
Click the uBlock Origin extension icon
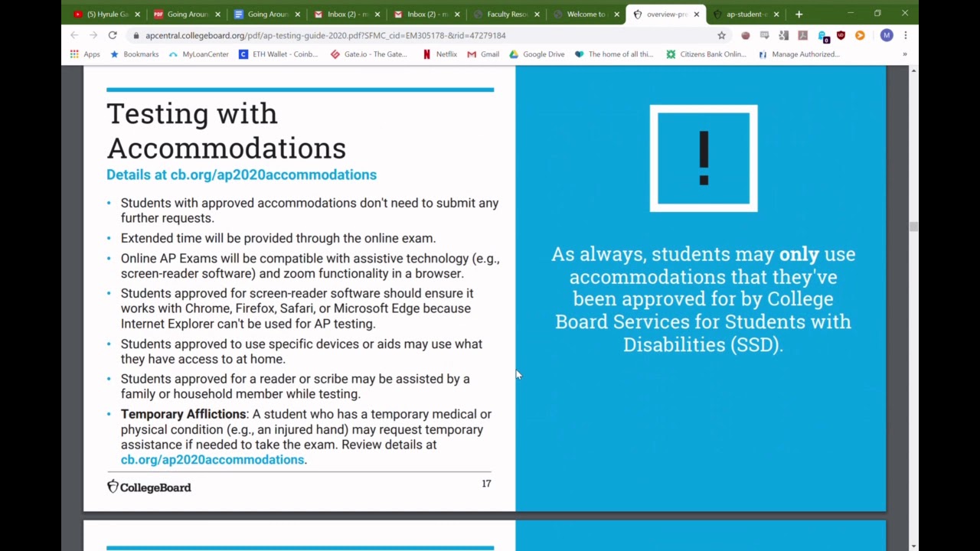click(841, 35)
